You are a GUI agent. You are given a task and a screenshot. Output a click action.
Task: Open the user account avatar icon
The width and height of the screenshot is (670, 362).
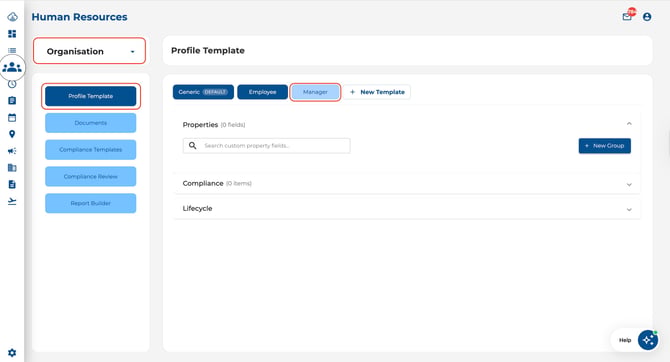tap(647, 17)
